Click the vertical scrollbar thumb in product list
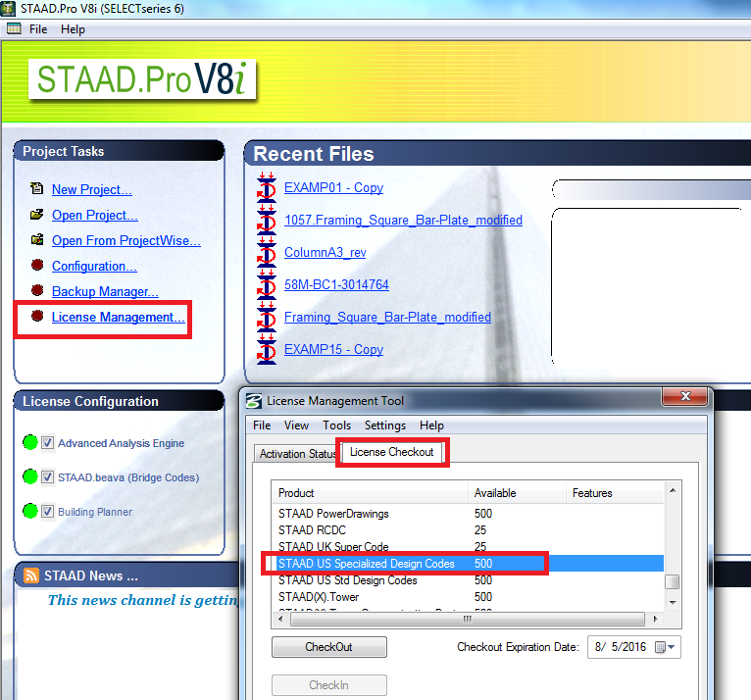The height and width of the screenshot is (700, 751). [673, 581]
